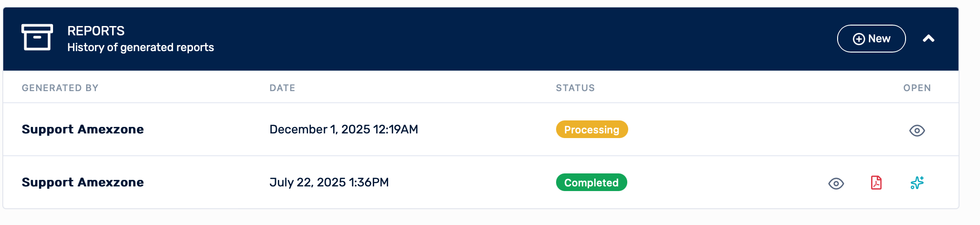Click the sparkle AI icon on completed report
This screenshot has height=225, width=980.
click(917, 183)
